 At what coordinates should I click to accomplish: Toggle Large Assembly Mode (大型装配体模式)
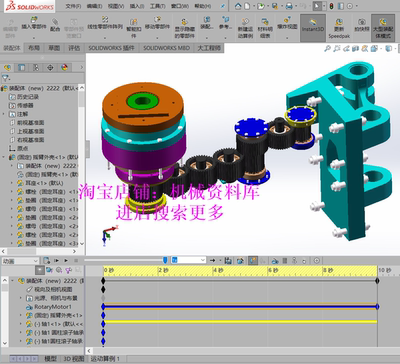tap(383, 28)
